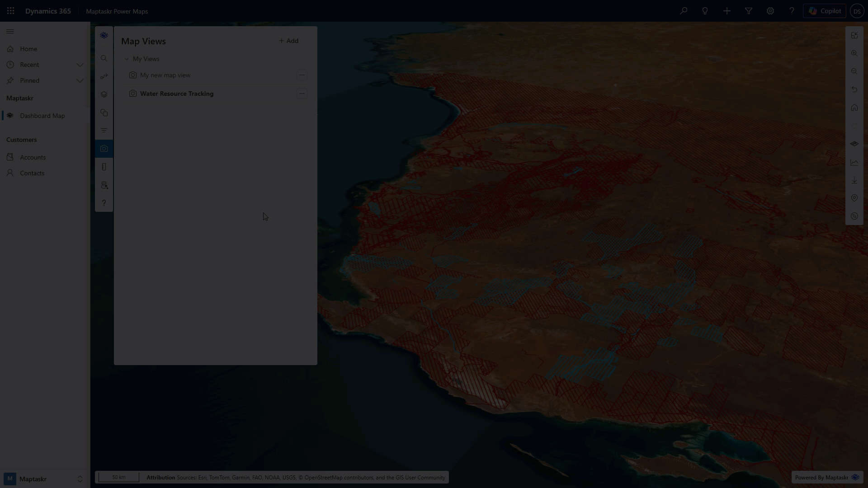Select the Camera map views tool
Viewport: 868px width, 488px height.
[104, 148]
